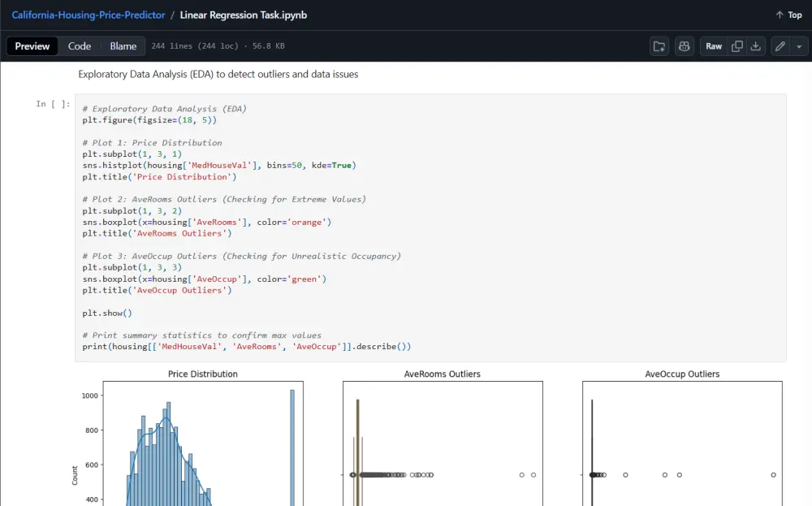Switch to the Blame tab
812x506 pixels.
pos(123,45)
